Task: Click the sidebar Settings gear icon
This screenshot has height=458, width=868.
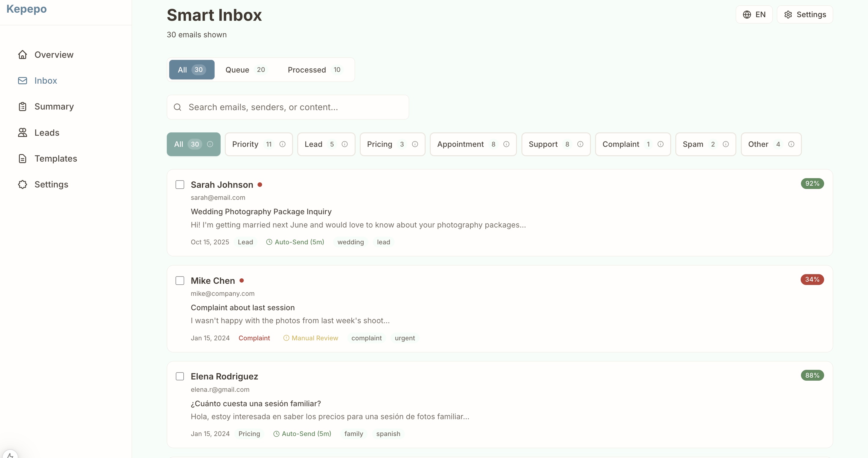Action: point(22,184)
